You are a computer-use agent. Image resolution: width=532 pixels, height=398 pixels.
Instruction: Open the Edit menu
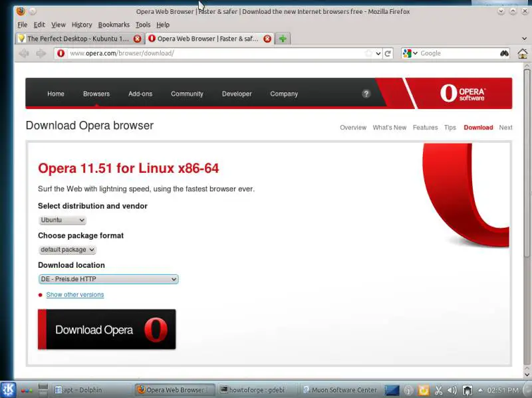coord(39,25)
